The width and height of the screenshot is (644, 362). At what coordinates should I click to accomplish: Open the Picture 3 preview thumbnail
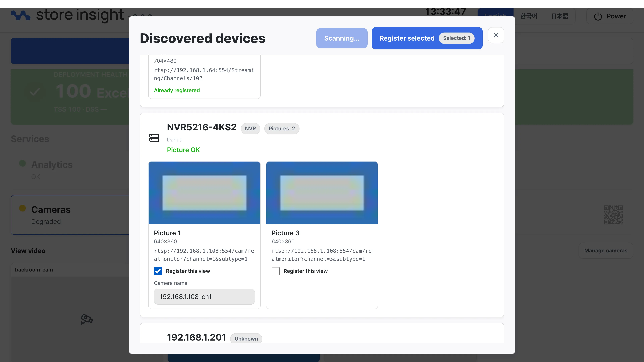[x=322, y=193]
